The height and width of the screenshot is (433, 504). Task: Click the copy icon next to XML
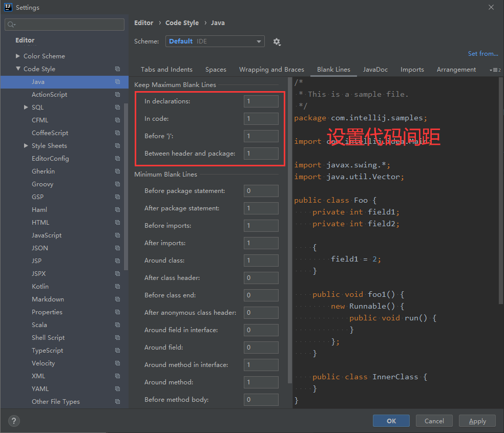pyautogui.click(x=118, y=376)
